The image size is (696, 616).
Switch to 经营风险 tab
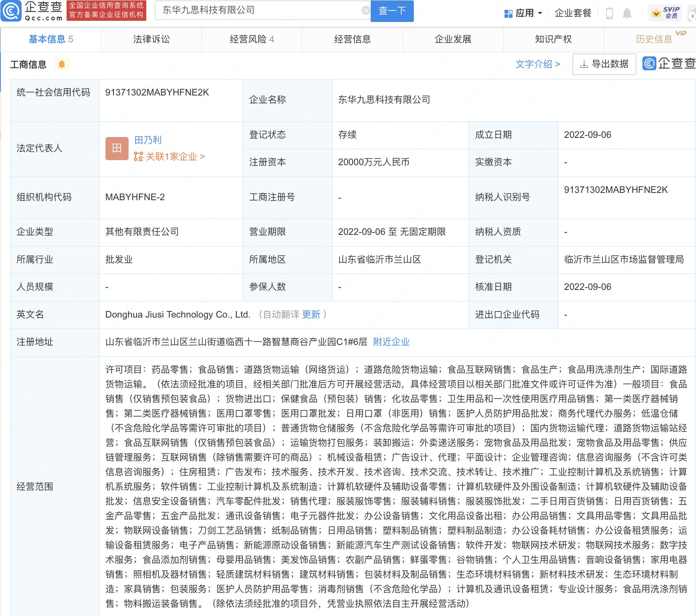pos(252,39)
